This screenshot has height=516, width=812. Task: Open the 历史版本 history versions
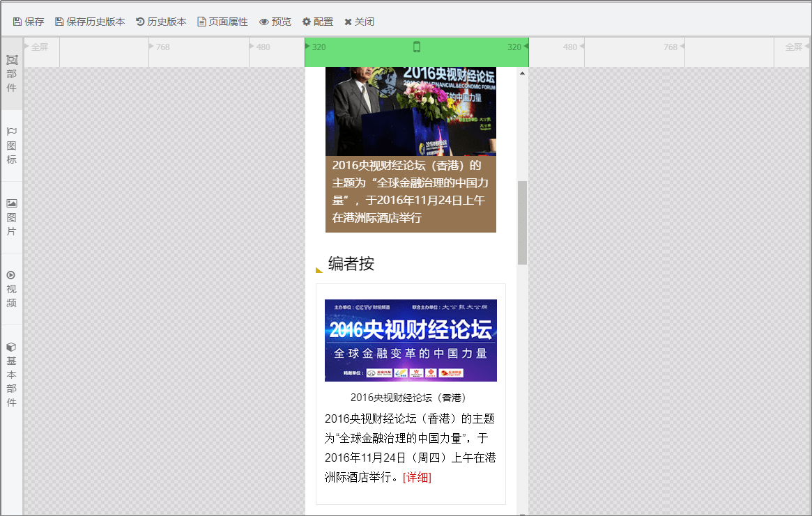160,21
